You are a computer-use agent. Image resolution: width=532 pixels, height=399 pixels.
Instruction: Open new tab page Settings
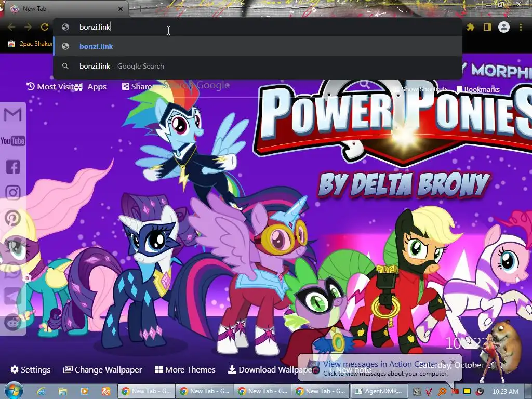click(x=31, y=369)
